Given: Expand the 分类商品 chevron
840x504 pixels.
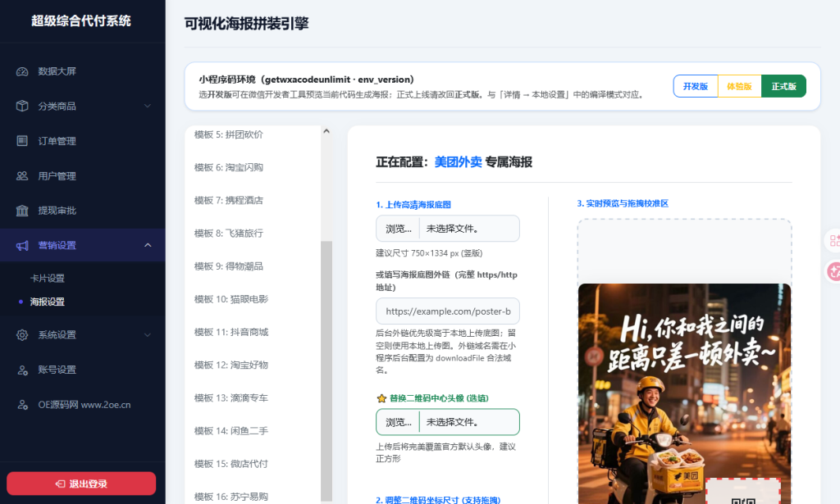Looking at the screenshot, I should point(148,106).
